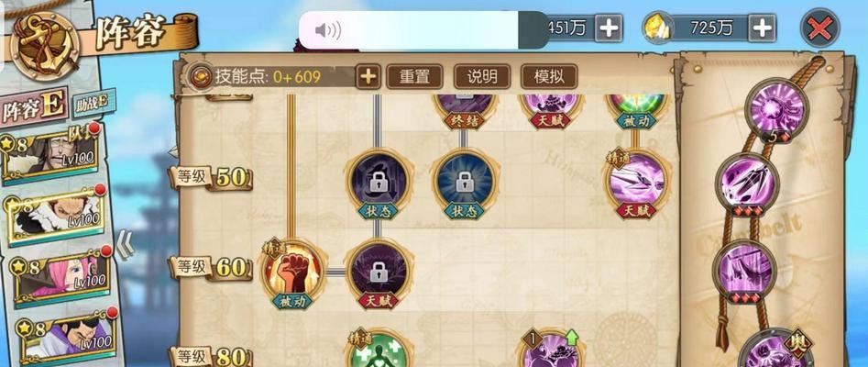This screenshot has width=868, height=367.
Task: Select the top purple skill on the rope
Action: (x=776, y=108)
